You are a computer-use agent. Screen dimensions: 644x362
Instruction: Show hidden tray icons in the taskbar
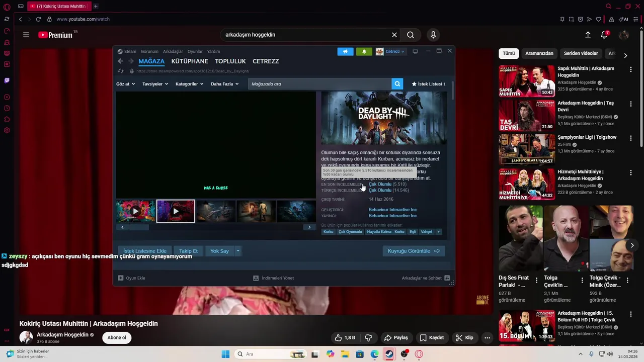580,354
